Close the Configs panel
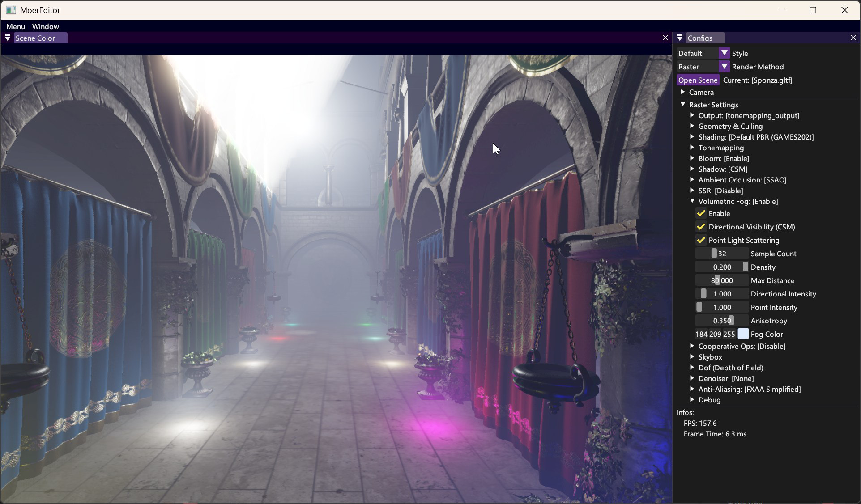Image resolution: width=861 pixels, height=504 pixels. (853, 38)
